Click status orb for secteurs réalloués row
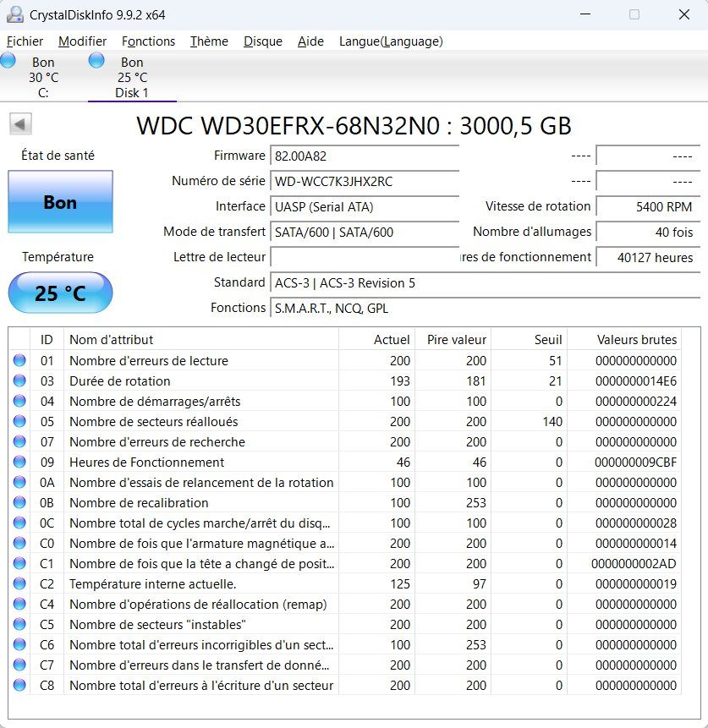 [x=19, y=421]
